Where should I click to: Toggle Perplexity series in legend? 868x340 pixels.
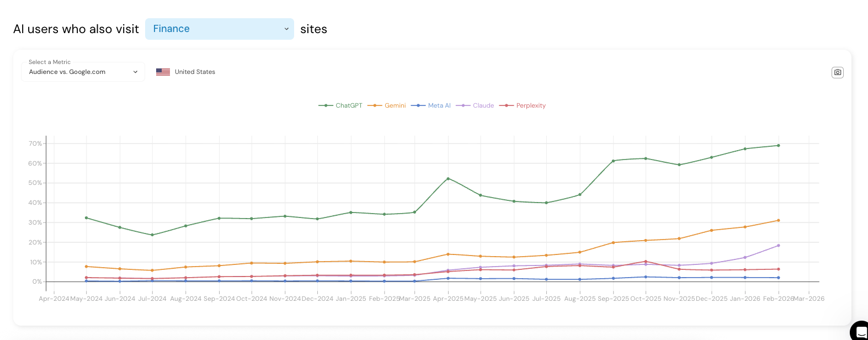[x=523, y=105]
